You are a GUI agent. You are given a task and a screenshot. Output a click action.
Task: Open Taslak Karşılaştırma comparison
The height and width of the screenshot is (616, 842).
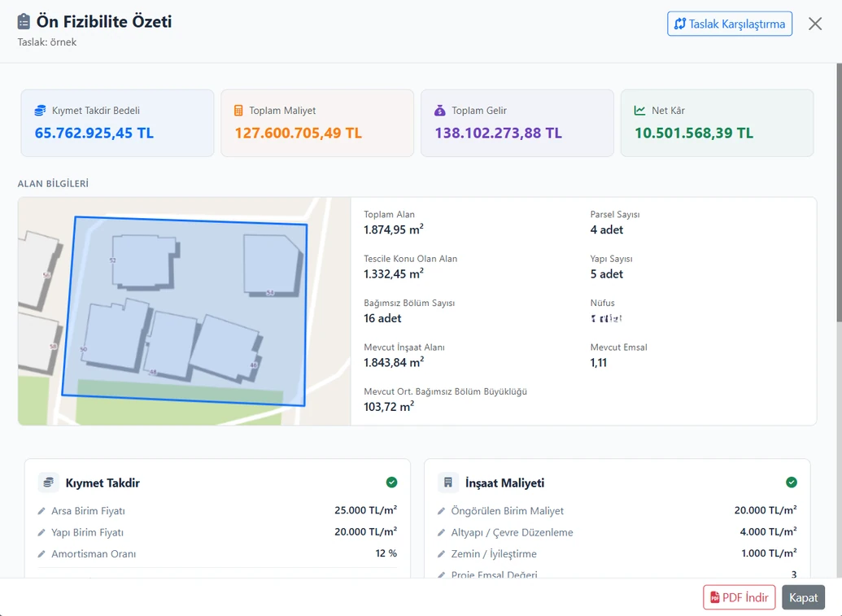(x=729, y=24)
